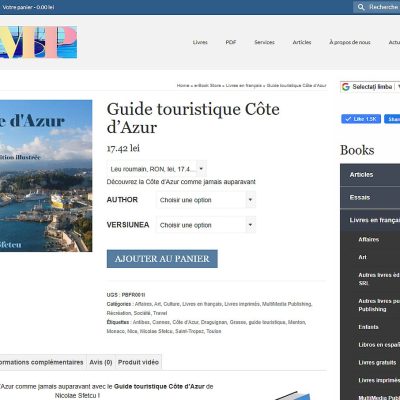Click the Société category link

point(142,313)
